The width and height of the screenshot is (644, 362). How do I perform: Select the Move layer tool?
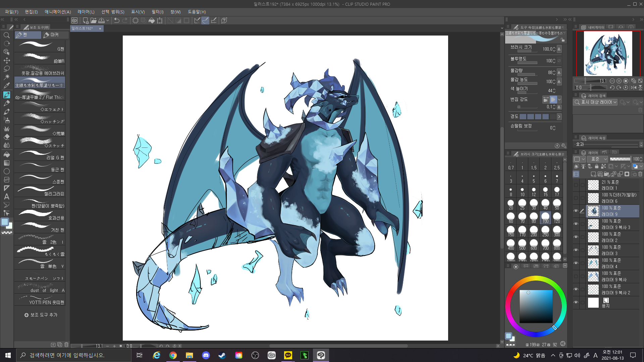tap(6, 60)
